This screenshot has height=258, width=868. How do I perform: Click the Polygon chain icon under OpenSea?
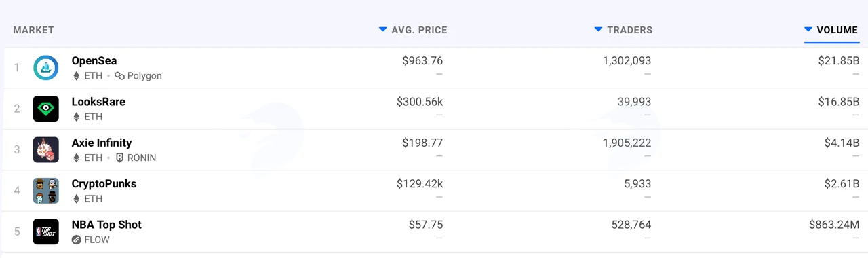click(x=119, y=76)
